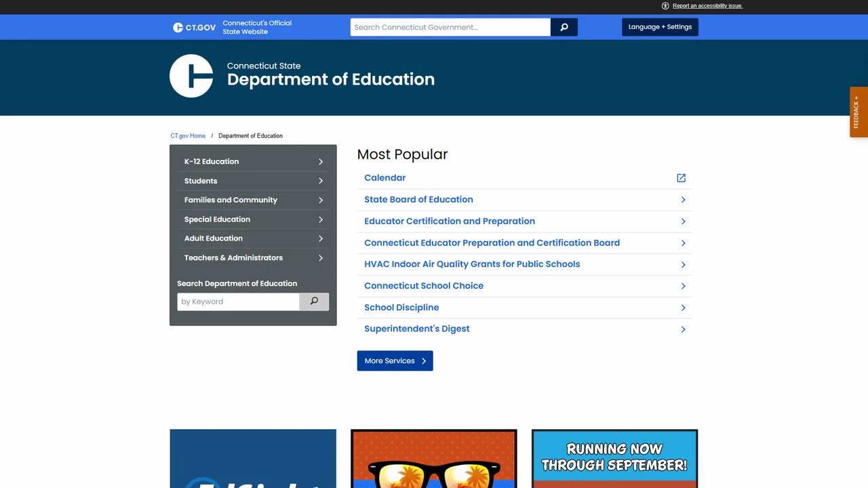The width and height of the screenshot is (868, 488).
Task: Expand the Students menu chevron
Action: coord(321,181)
